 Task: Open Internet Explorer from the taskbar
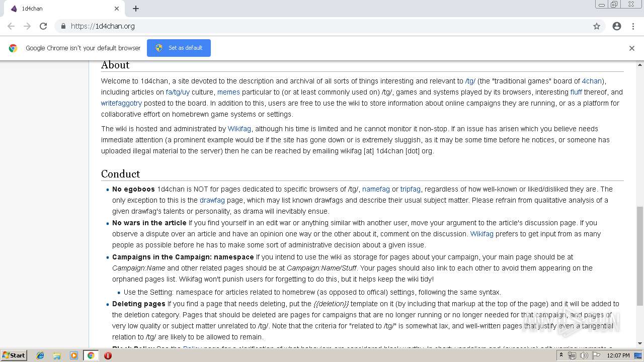coord(40,355)
